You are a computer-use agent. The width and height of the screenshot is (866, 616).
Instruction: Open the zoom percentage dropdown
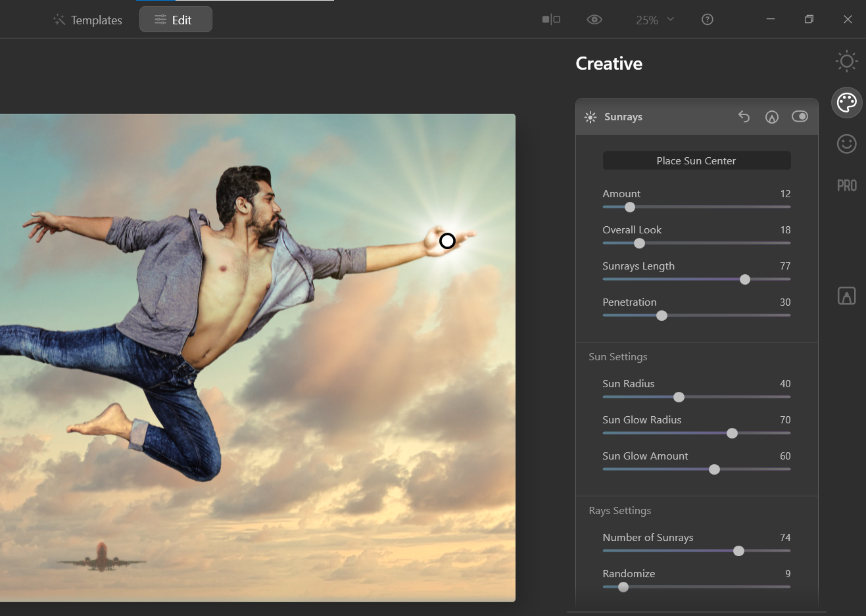point(654,20)
